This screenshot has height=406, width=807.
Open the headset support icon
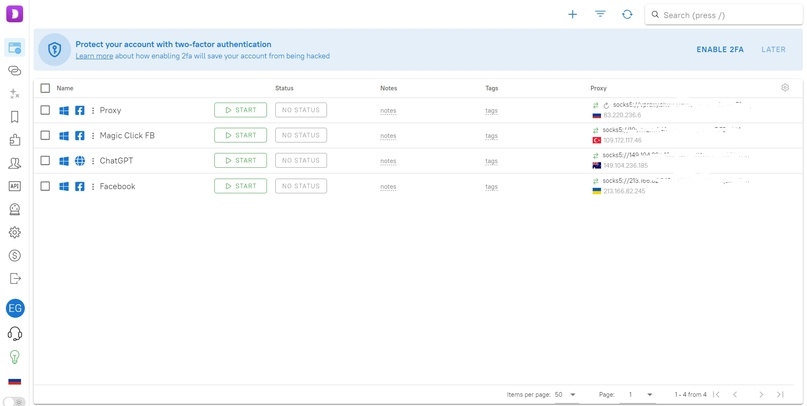point(14,334)
